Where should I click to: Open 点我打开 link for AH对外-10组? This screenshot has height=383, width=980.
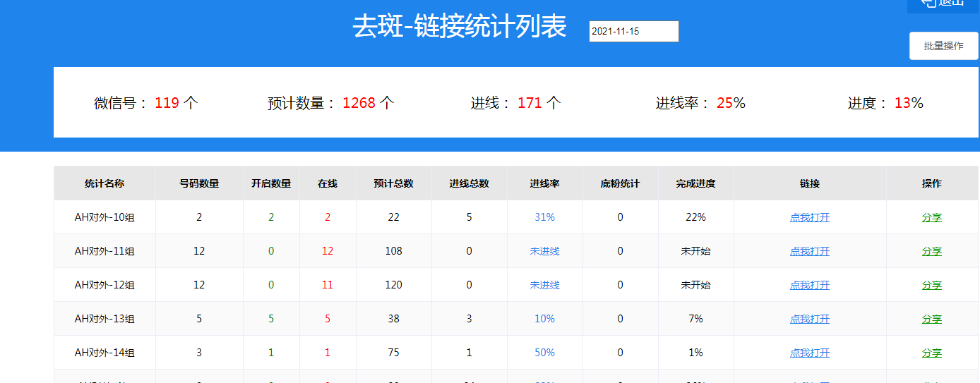click(810, 217)
